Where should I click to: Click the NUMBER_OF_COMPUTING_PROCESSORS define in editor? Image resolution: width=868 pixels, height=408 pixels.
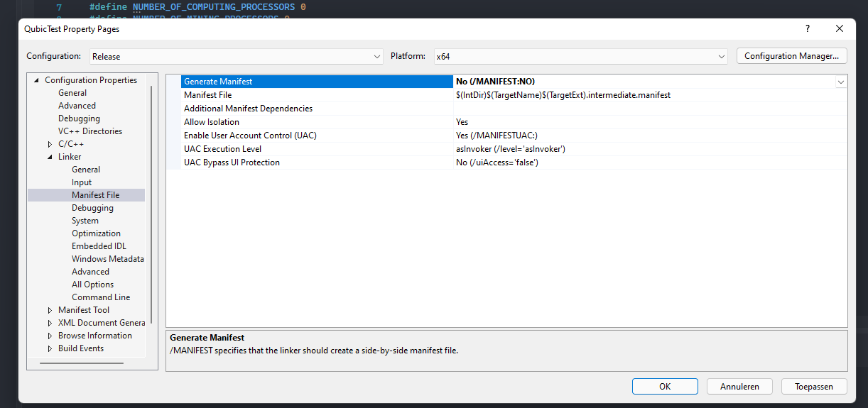coord(213,6)
